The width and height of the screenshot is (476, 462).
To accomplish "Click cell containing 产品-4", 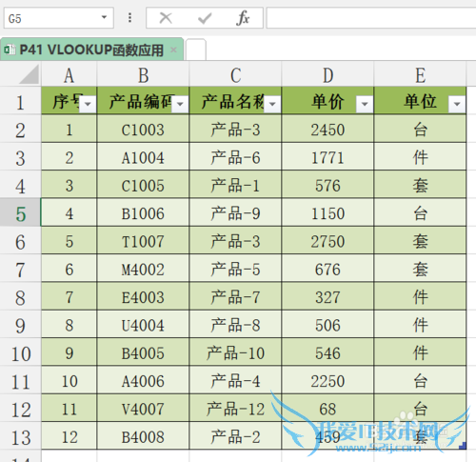I will click(x=235, y=381).
